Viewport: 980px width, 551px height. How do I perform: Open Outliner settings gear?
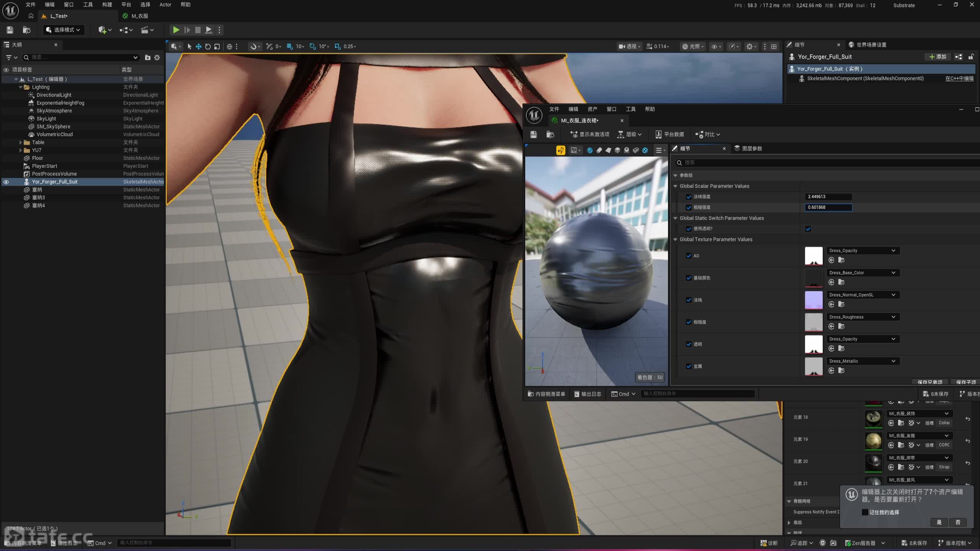pyautogui.click(x=157, y=57)
